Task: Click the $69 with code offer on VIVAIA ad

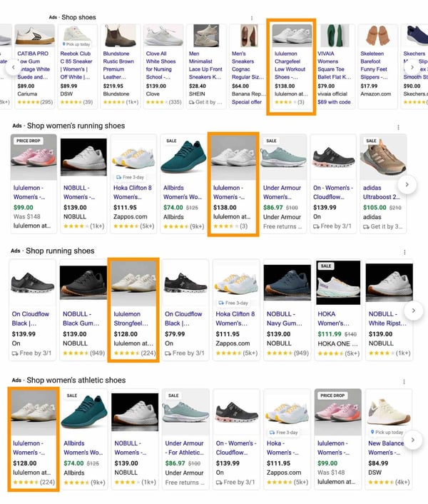Action: point(334,102)
